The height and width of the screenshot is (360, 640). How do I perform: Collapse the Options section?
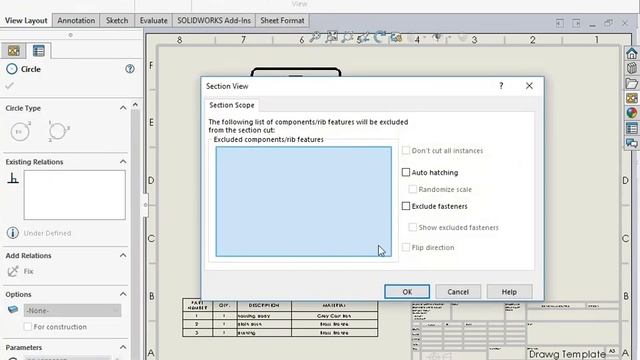[x=123, y=294]
